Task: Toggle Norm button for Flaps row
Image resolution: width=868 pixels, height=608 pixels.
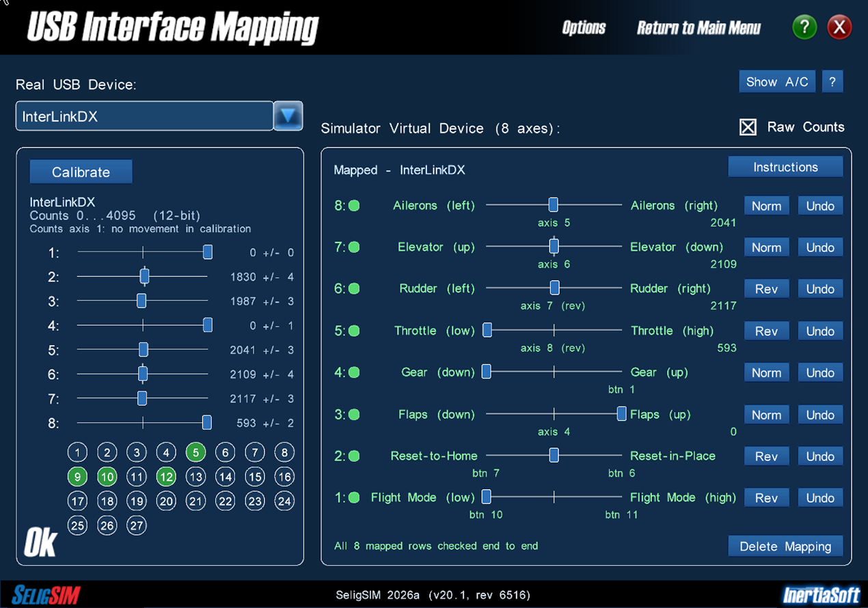Action: tap(767, 415)
